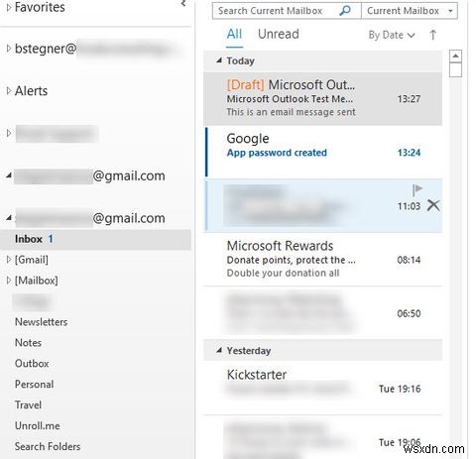
Task: Switch to the All filter tab
Action: pos(234,34)
